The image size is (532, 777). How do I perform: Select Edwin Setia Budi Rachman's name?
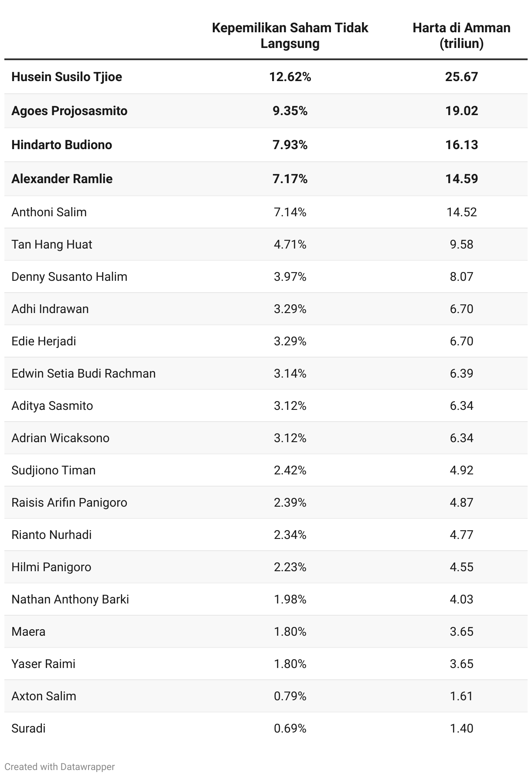[x=83, y=373]
